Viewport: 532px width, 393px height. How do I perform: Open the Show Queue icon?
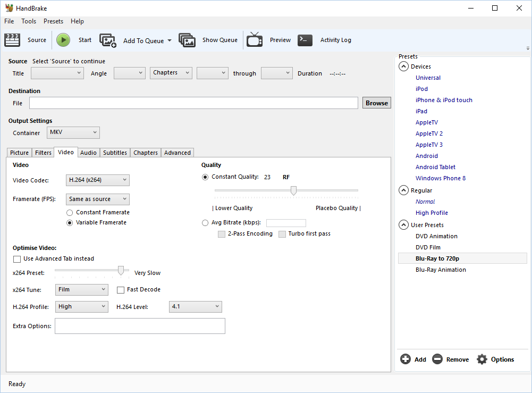(187, 40)
